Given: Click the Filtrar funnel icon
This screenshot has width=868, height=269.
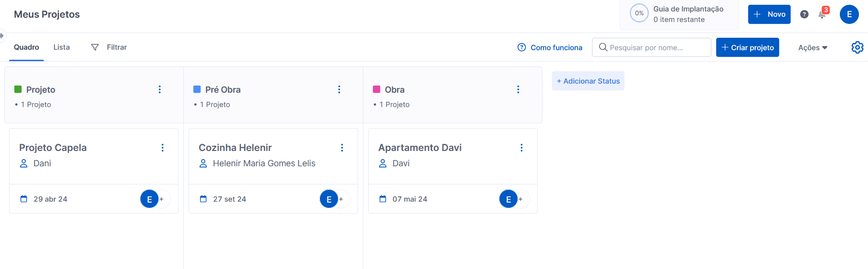Looking at the screenshot, I should tap(95, 47).
